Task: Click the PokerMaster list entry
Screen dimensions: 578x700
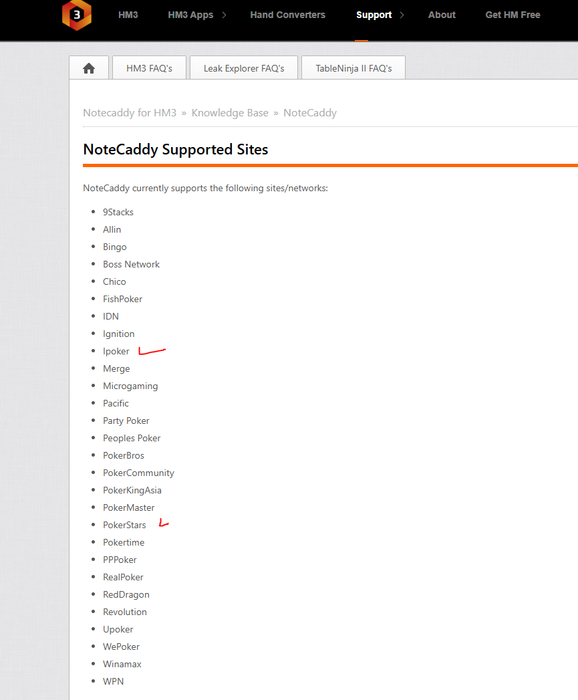Action: pos(129,508)
